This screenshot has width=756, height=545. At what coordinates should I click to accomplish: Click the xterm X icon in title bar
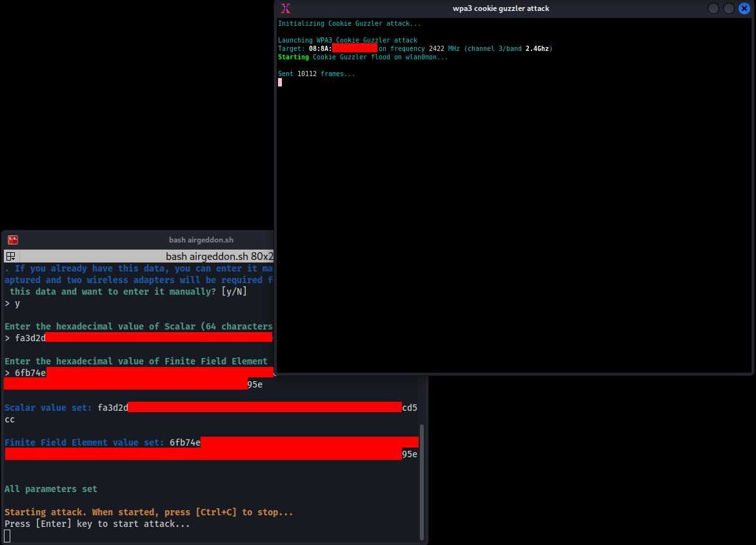tap(285, 8)
